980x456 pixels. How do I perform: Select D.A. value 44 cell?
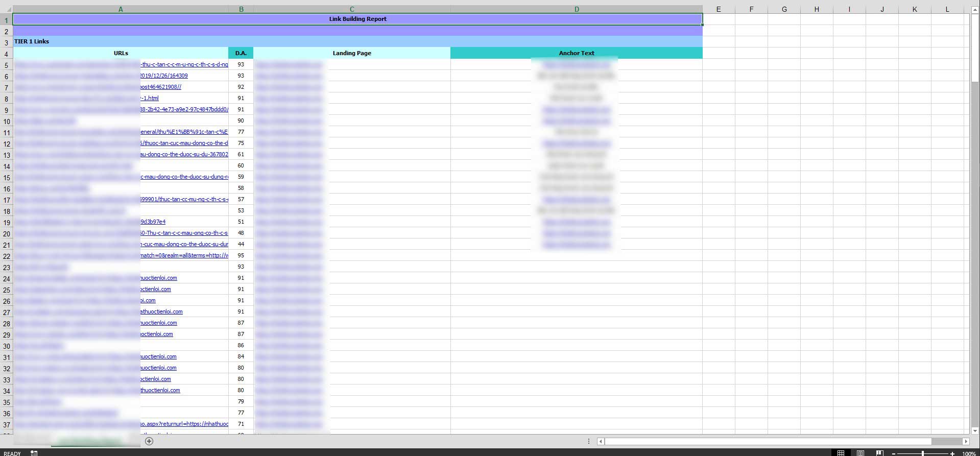[x=241, y=244]
